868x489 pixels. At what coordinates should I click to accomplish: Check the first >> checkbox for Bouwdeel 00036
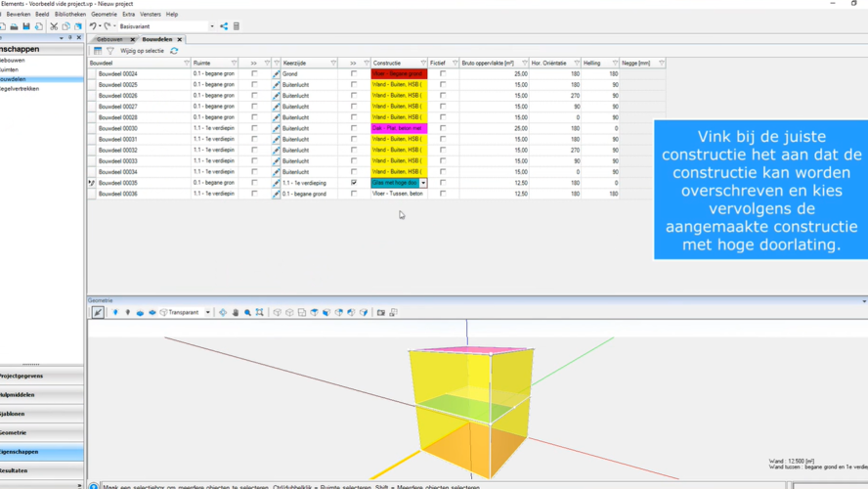click(x=254, y=194)
